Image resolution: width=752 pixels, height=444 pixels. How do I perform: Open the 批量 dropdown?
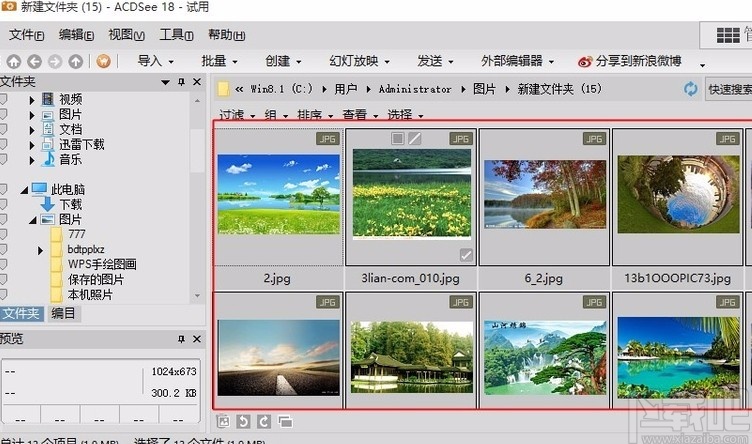coord(219,61)
